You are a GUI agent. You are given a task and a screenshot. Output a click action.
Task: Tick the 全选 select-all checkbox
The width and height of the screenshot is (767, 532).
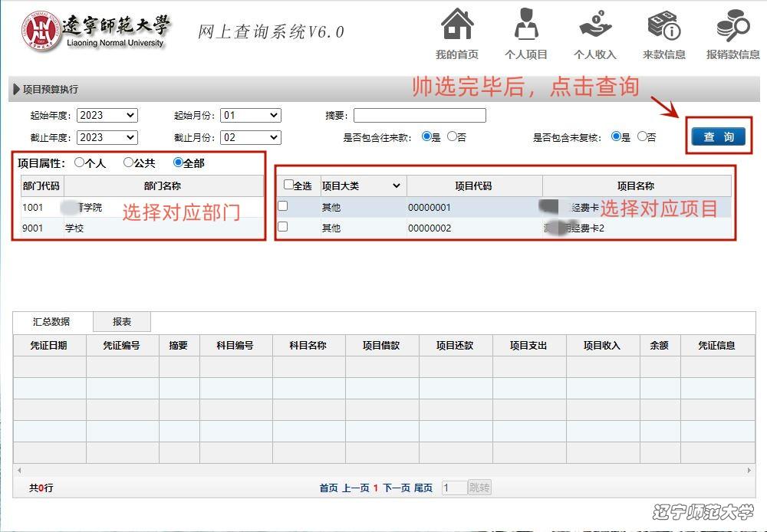(x=288, y=185)
